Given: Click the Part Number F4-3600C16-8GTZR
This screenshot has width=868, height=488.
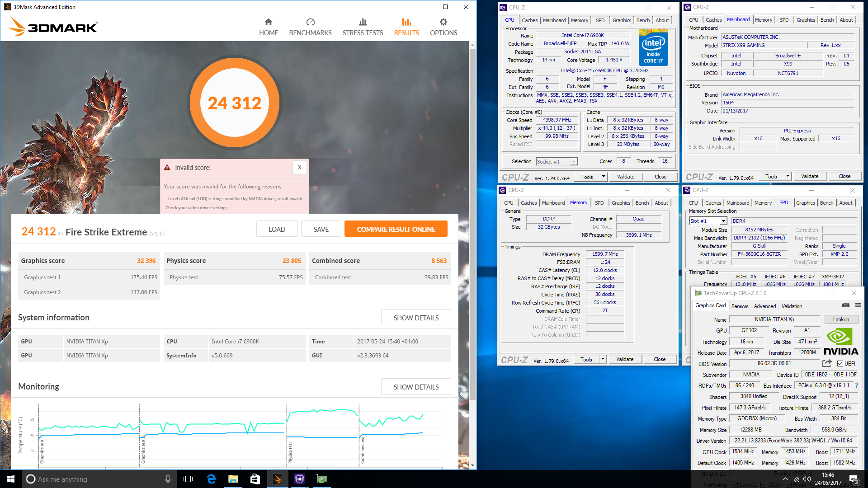Looking at the screenshot, I should click(x=759, y=254).
